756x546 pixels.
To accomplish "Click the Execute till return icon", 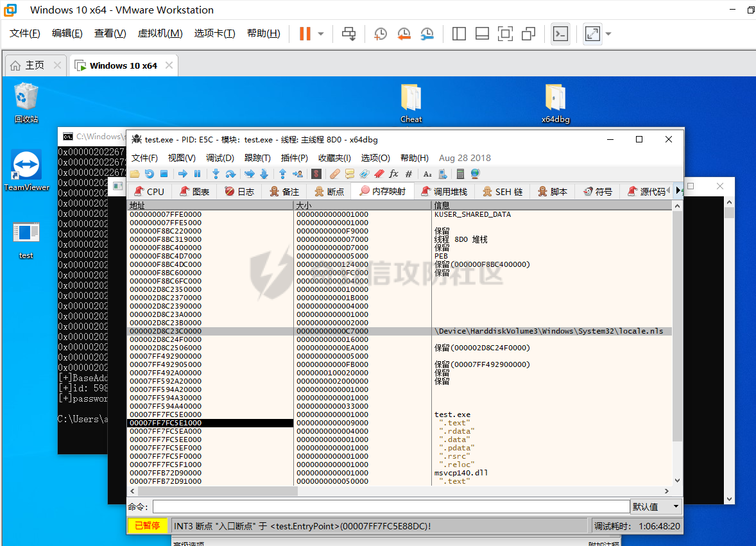I will tap(282, 174).
